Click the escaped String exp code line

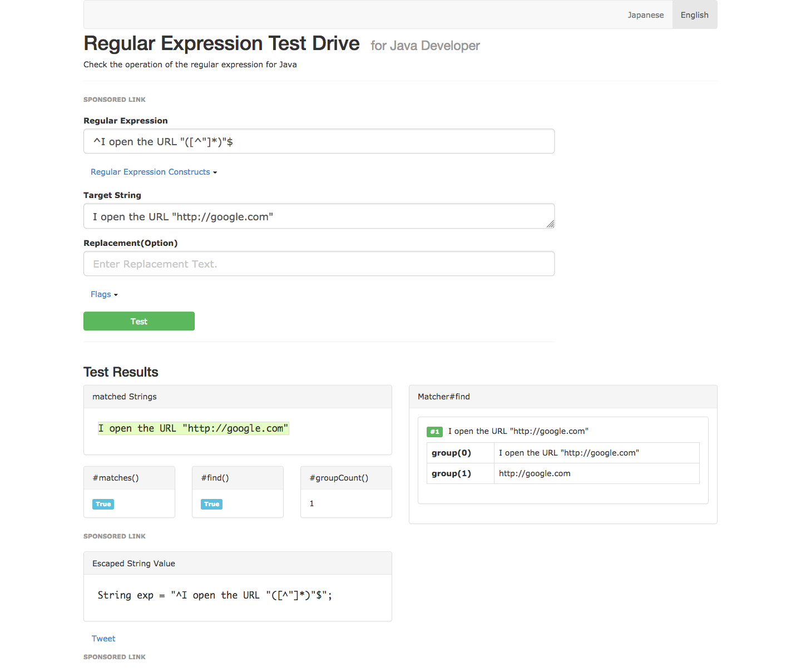pyautogui.click(x=215, y=595)
